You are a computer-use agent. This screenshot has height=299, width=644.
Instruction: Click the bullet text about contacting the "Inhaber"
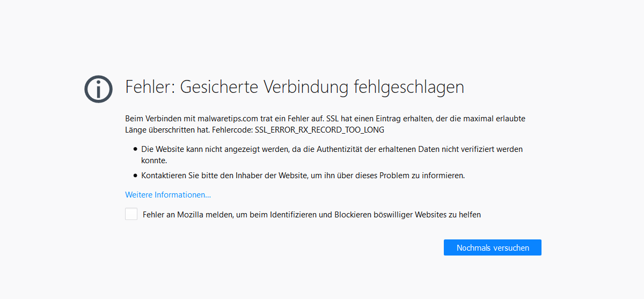(x=303, y=175)
